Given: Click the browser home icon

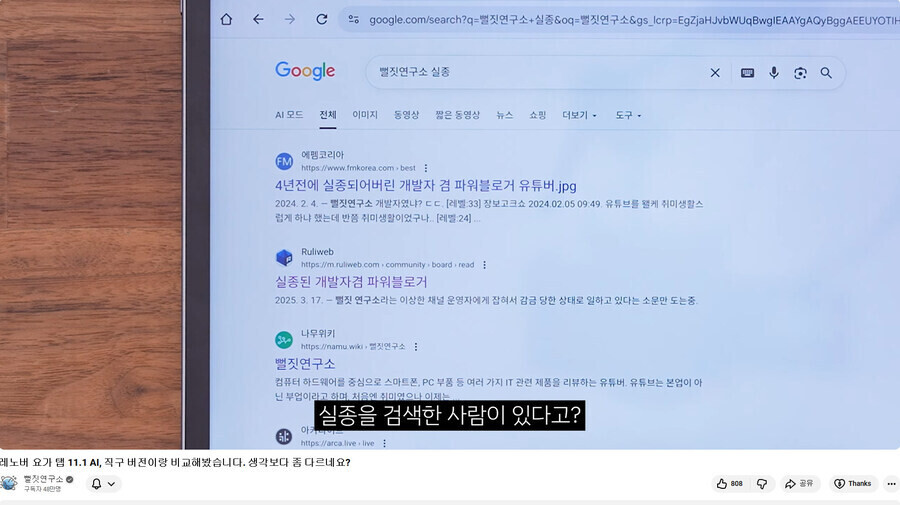Looking at the screenshot, I should 226,20.
